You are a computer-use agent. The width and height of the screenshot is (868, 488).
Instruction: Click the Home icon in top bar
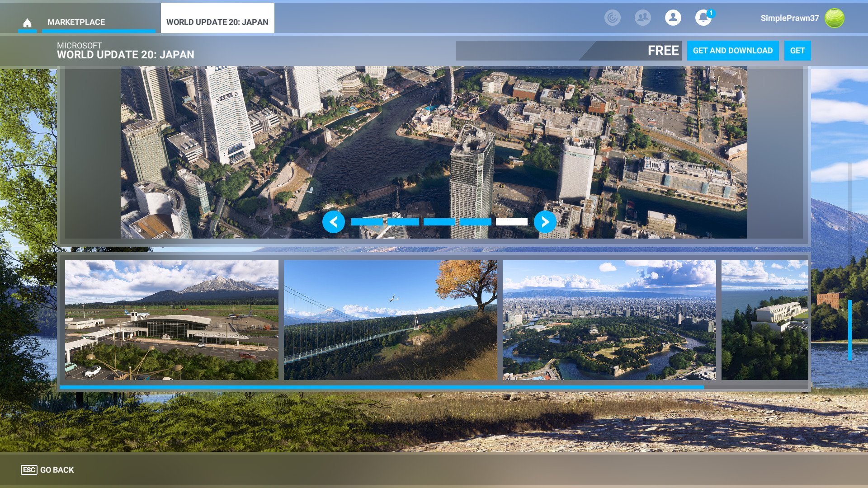27,23
